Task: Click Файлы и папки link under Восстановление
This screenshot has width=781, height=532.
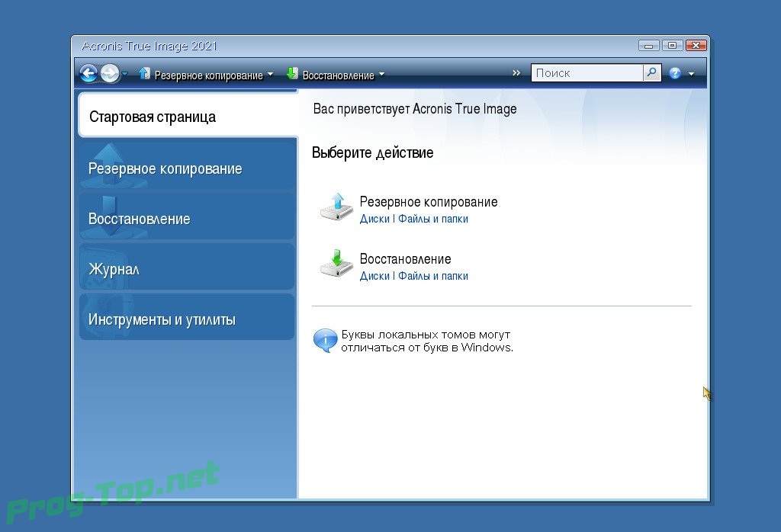Action: [433, 277]
